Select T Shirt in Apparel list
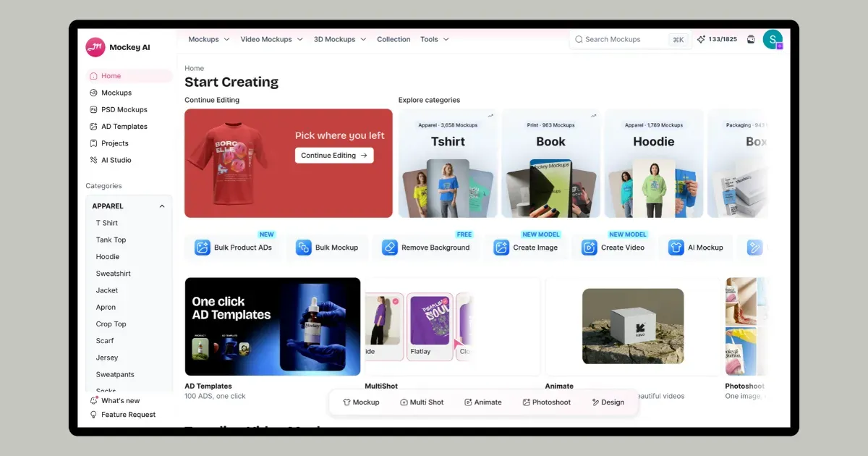The width and height of the screenshot is (868, 456). 107,223
